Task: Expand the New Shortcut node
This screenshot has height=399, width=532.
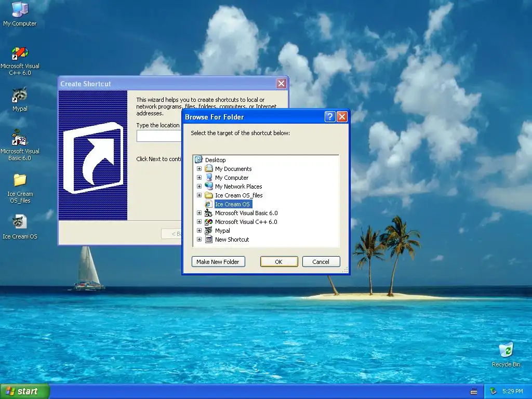Action: pos(199,239)
